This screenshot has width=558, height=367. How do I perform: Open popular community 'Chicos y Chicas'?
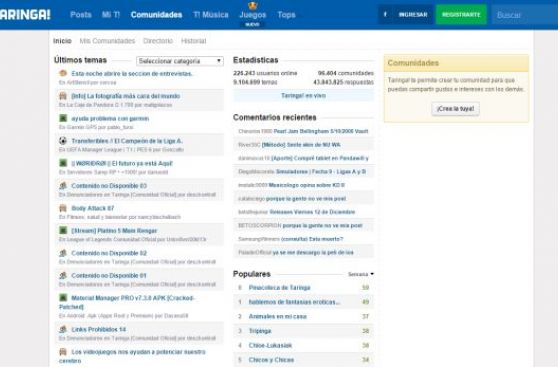[x=271, y=360]
